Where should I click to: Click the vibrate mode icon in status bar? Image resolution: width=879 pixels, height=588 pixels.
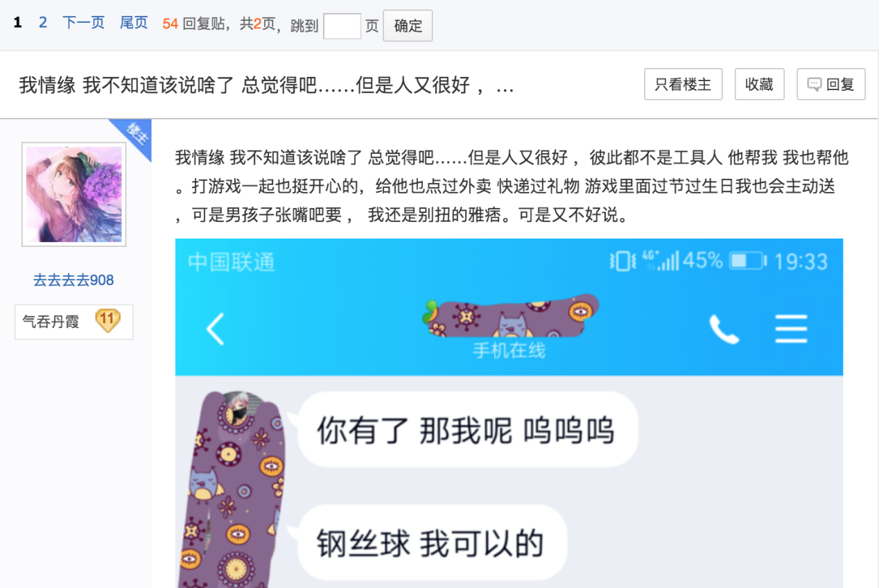click(x=623, y=261)
